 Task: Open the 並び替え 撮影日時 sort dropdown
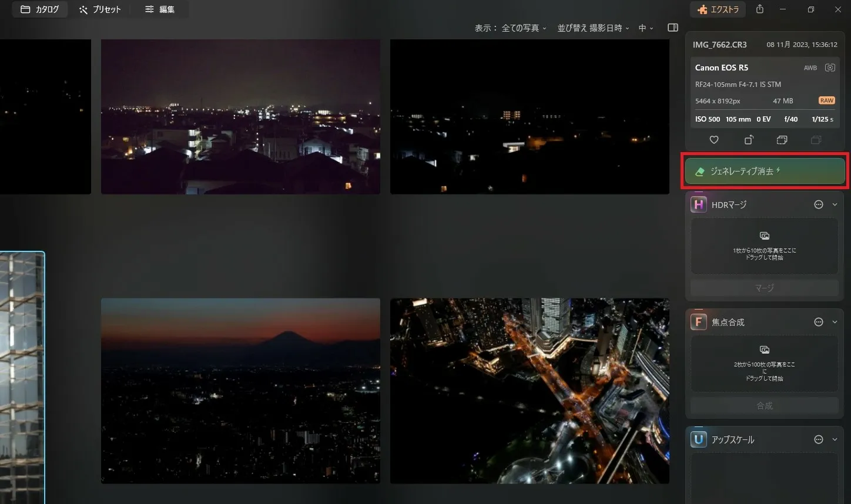[593, 28]
